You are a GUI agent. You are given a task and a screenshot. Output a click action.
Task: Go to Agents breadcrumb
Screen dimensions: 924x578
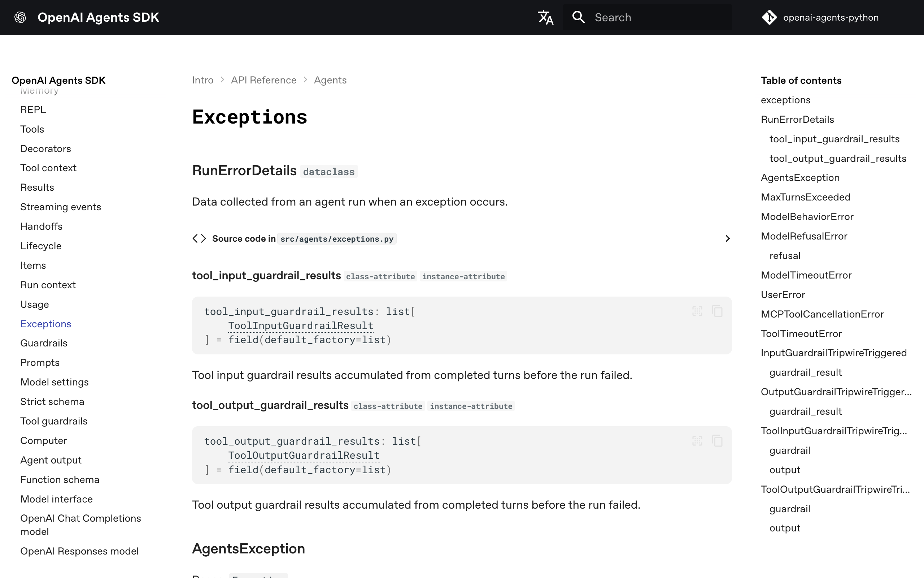pyautogui.click(x=330, y=80)
